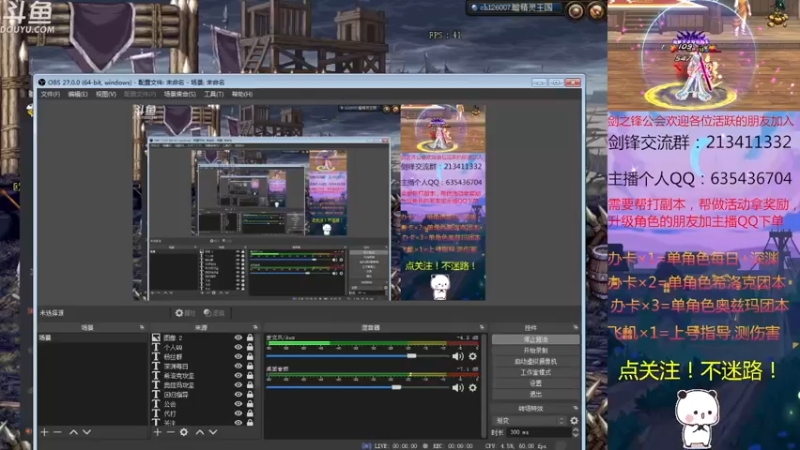Click the Filters button beside Properties
This screenshot has height=450, width=800.
tap(214, 313)
